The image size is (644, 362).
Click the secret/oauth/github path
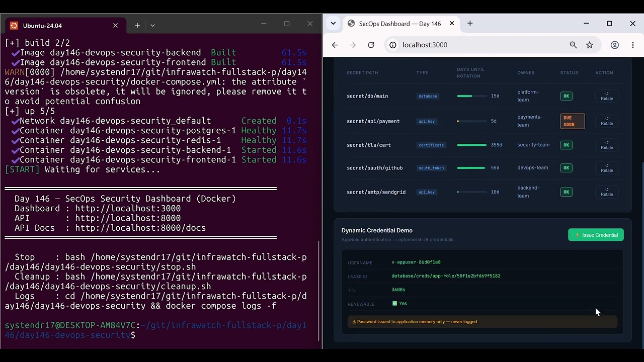pyautogui.click(x=374, y=168)
